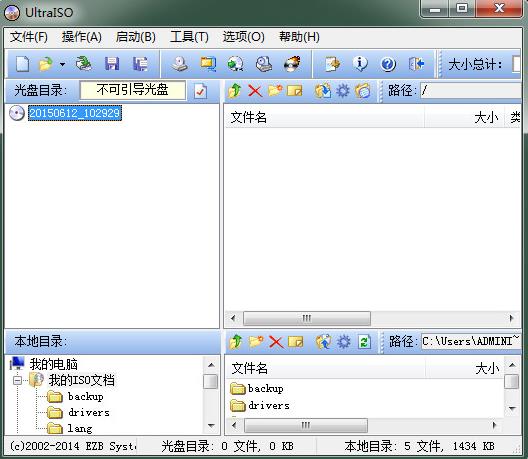Image resolution: width=528 pixels, height=459 pixels.
Task: Click the gear icon in local pane
Action: [x=343, y=342]
